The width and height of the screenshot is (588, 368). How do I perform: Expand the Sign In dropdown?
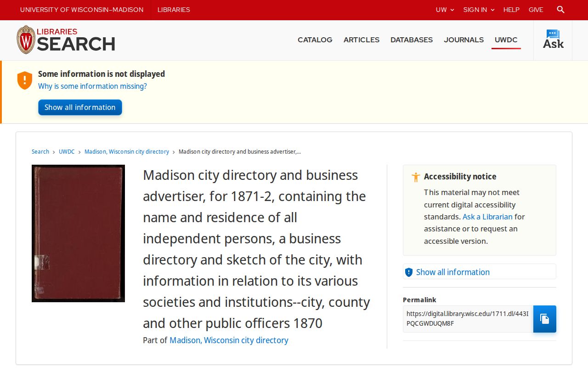point(479,10)
